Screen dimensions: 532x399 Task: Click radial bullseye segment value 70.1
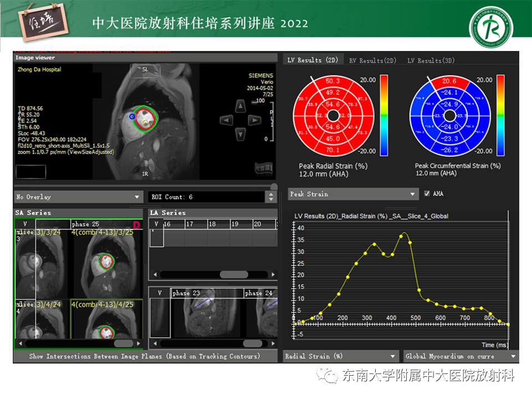(332, 150)
